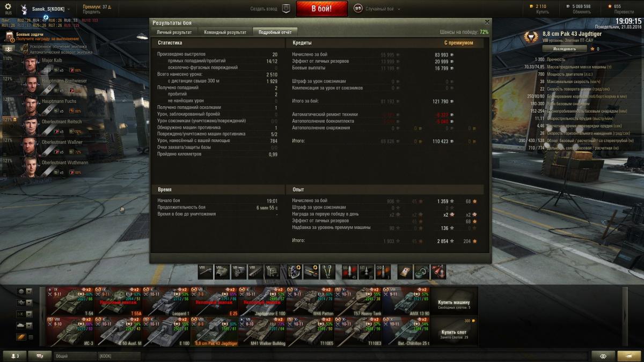Open the second equipment slot with shells

pyautogui.click(x=311, y=271)
